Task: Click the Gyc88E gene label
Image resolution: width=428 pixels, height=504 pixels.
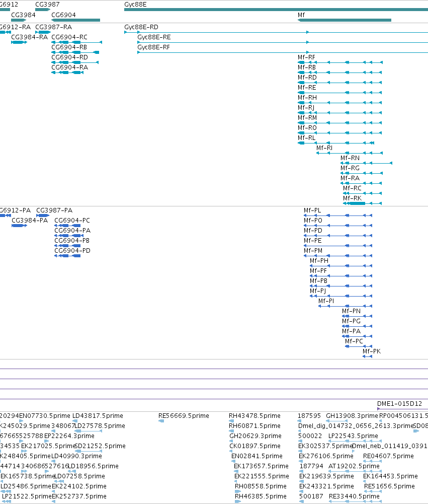Action: tap(135, 5)
